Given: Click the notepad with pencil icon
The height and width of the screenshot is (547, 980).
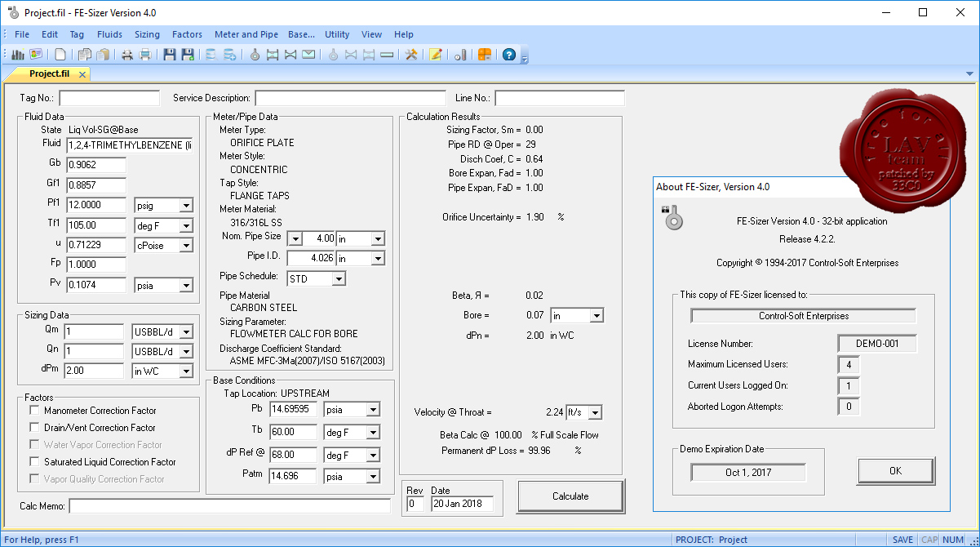Looking at the screenshot, I should tap(436, 55).
